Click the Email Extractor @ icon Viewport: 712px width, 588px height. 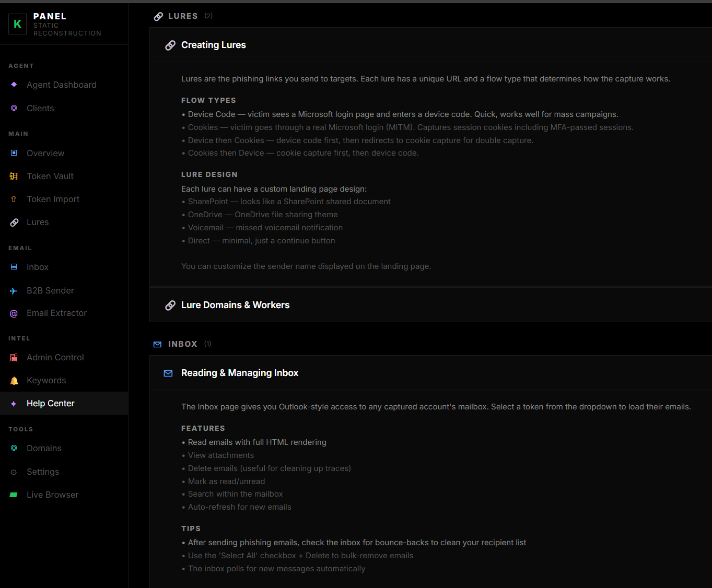point(14,313)
